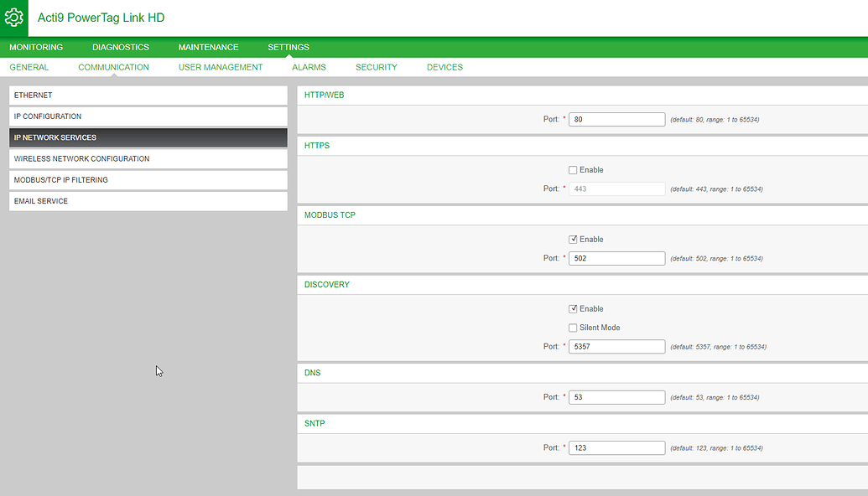
Task: Switch to the GENERAL tab
Action: [x=29, y=66]
